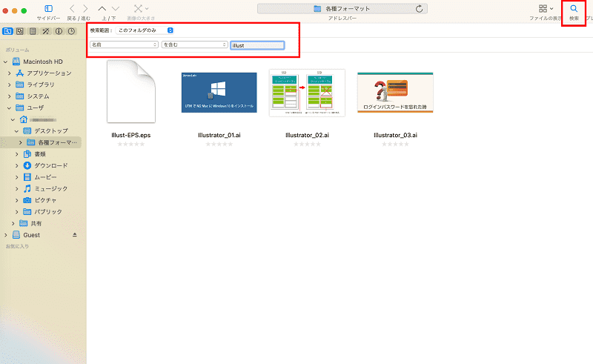Expand the システム folder chevron
The image size is (593, 364).
(9, 96)
